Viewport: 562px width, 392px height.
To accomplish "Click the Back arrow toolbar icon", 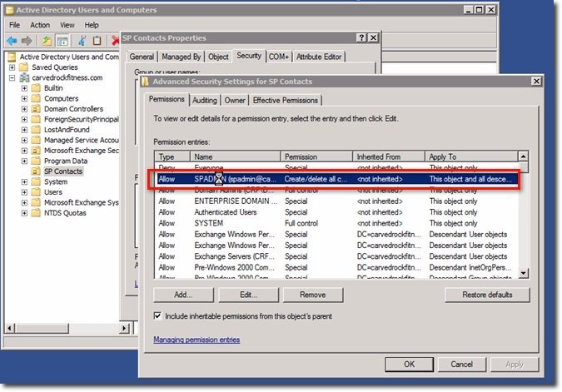I will 12,41.
